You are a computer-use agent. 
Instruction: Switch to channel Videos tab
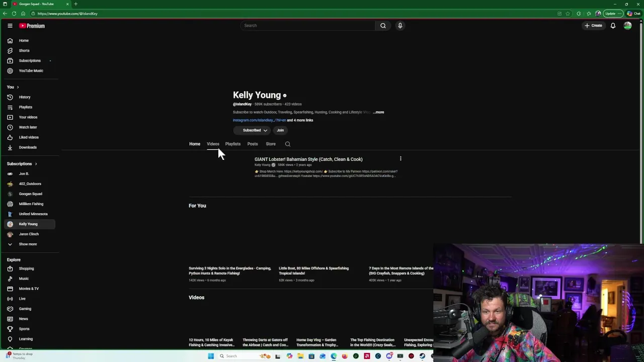coord(213,144)
